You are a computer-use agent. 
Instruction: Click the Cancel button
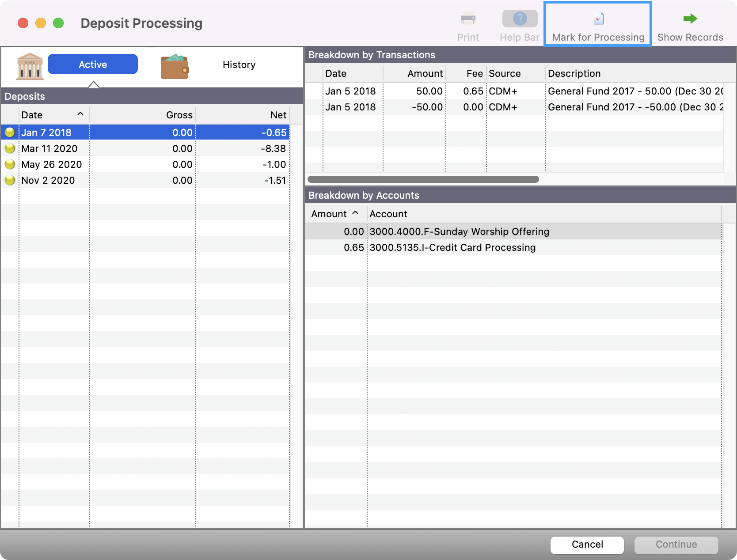click(x=586, y=545)
